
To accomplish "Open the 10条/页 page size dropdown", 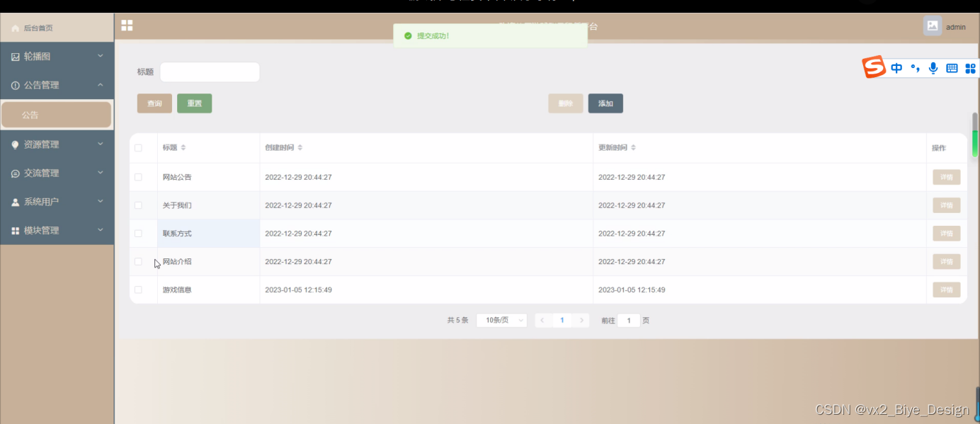I will 501,320.
